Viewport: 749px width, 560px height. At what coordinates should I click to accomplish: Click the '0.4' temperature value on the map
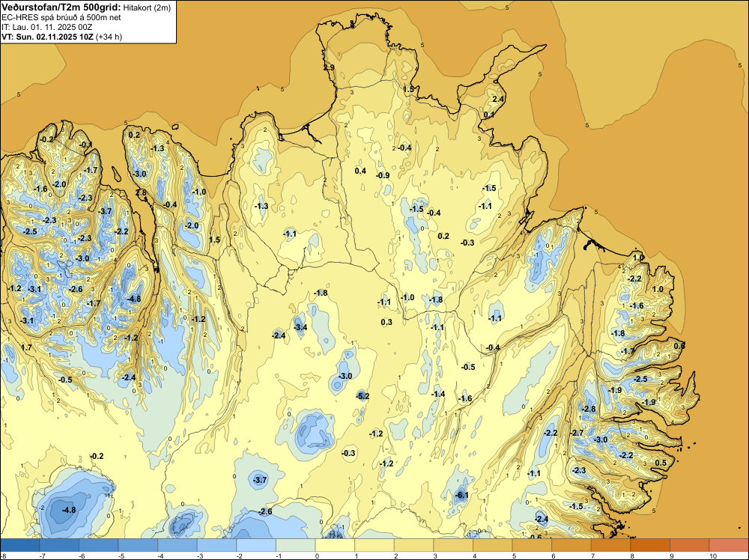pyautogui.click(x=360, y=171)
